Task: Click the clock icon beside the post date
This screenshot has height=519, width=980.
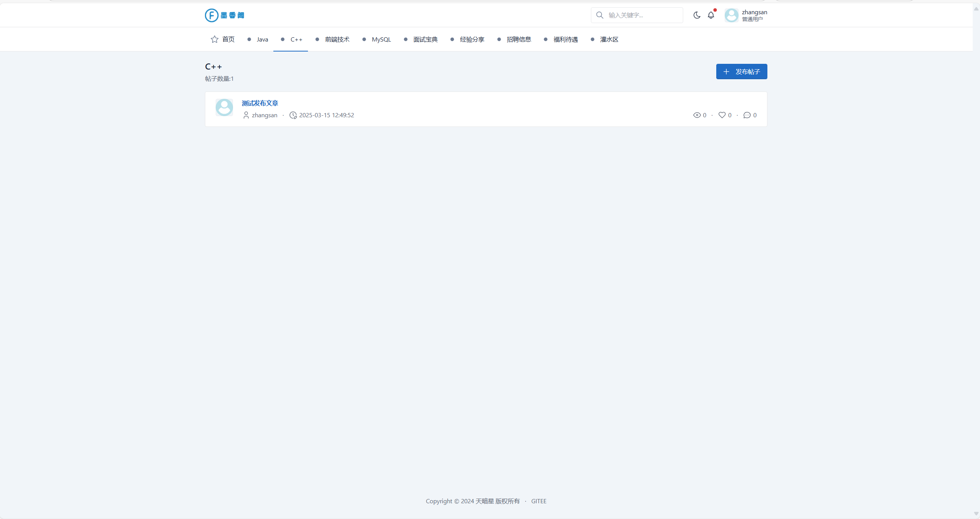Action: (293, 115)
